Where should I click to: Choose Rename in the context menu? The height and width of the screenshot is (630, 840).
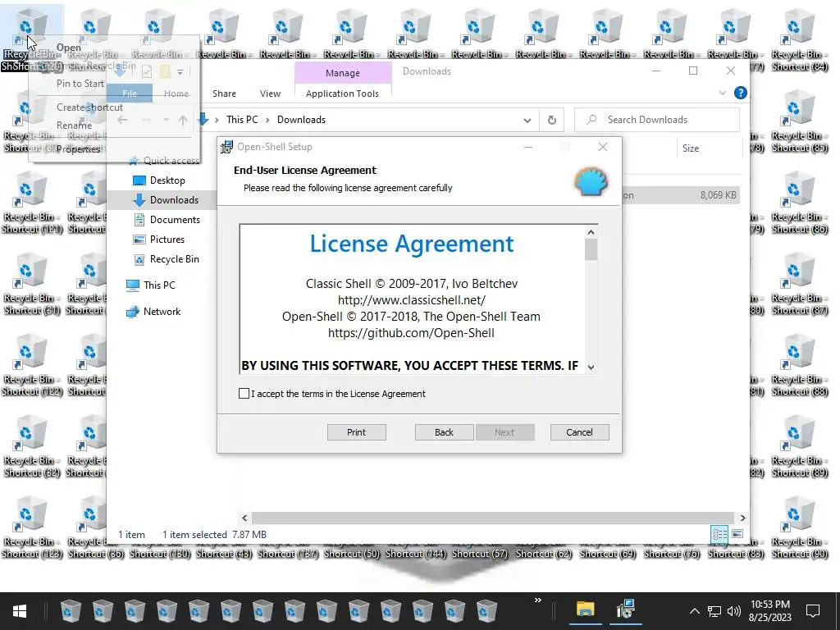[x=75, y=126]
